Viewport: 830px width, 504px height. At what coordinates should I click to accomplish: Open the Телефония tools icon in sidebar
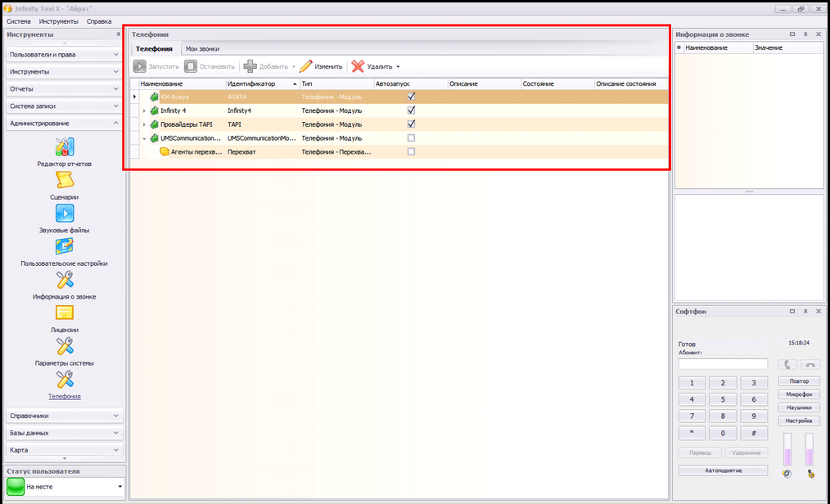65,379
